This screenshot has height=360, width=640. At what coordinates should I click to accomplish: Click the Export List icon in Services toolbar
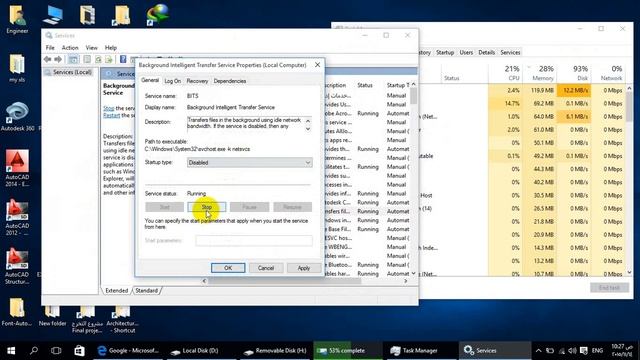109,60
